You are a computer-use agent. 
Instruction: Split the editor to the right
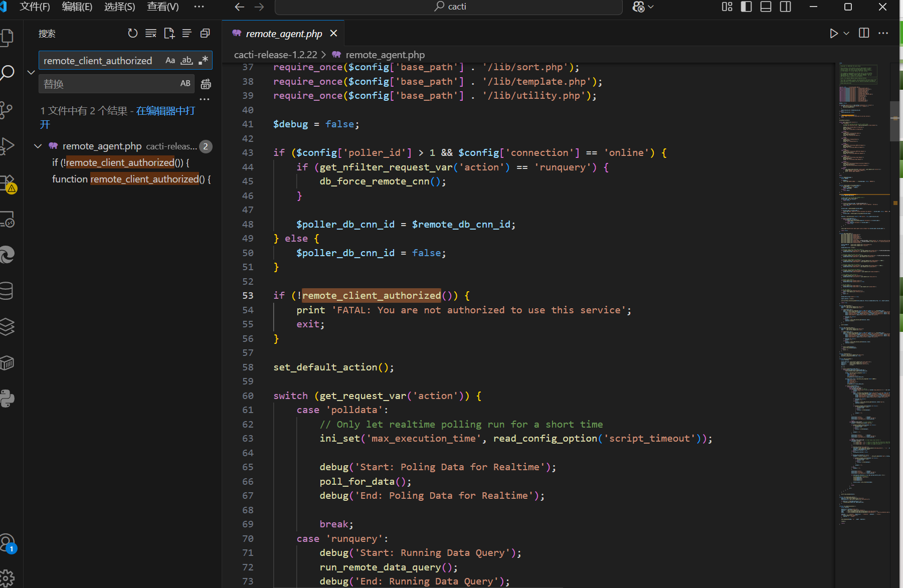coord(864,33)
